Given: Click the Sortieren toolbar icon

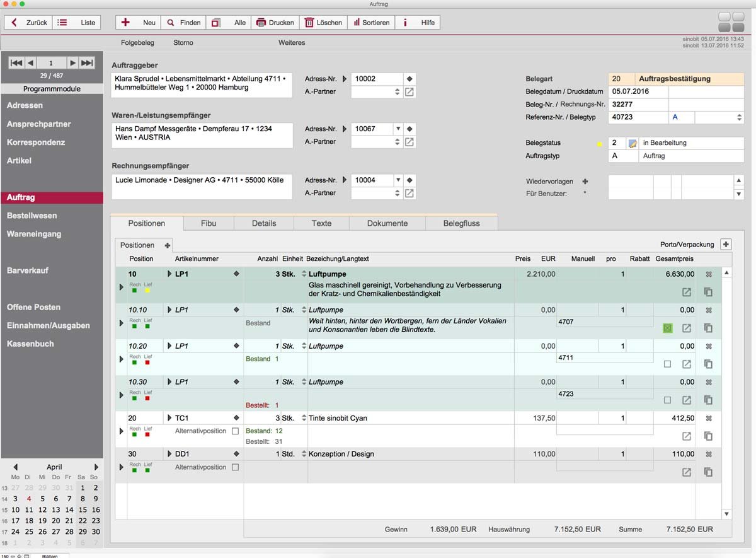Looking at the screenshot, I should [357, 23].
